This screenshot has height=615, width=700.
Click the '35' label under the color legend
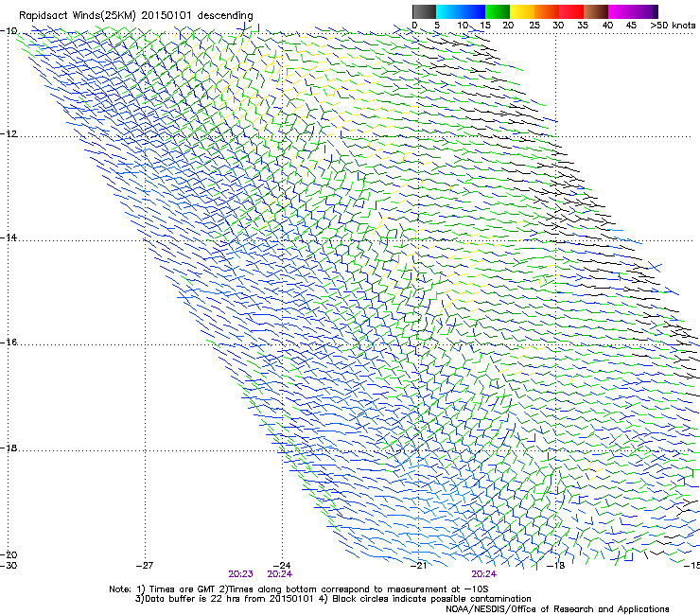click(583, 25)
